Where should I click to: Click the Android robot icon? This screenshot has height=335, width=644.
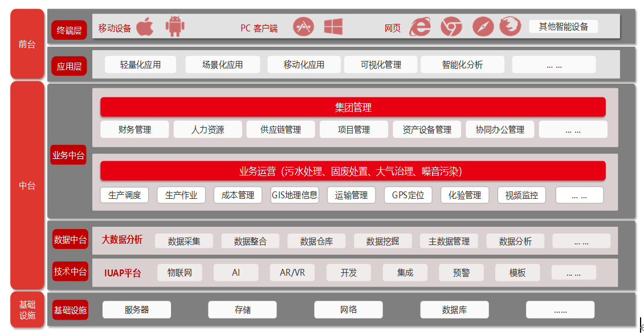[x=174, y=27]
